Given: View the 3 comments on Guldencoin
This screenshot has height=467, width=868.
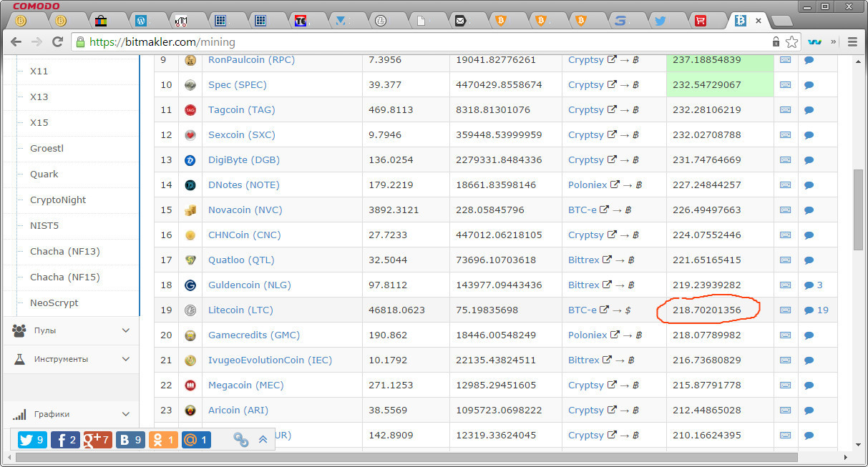Looking at the screenshot, I should pyautogui.click(x=814, y=285).
